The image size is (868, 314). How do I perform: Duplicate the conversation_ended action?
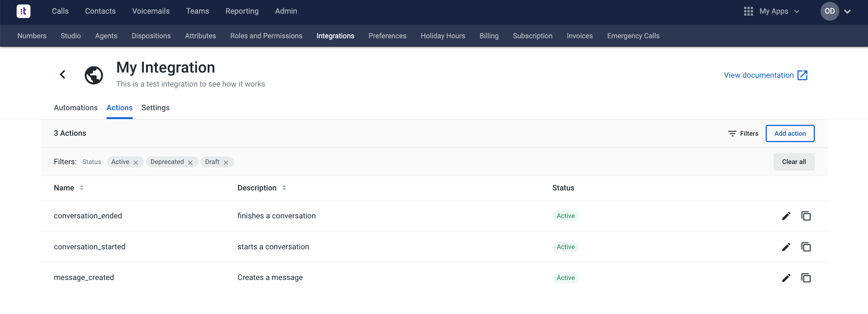pos(806,216)
